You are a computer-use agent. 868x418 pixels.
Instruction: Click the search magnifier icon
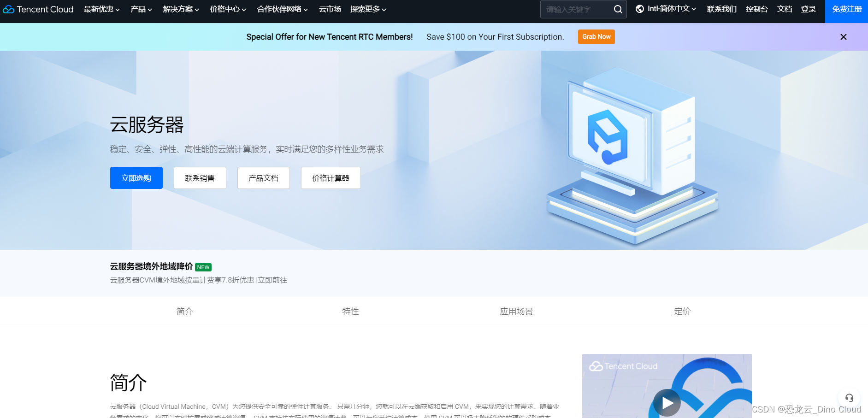click(618, 9)
